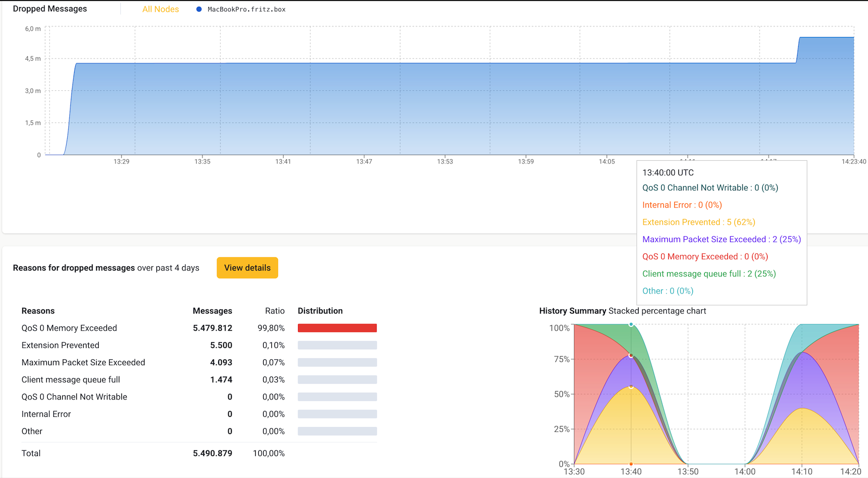Click the Reasons column header
868x478 pixels.
pos(38,311)
